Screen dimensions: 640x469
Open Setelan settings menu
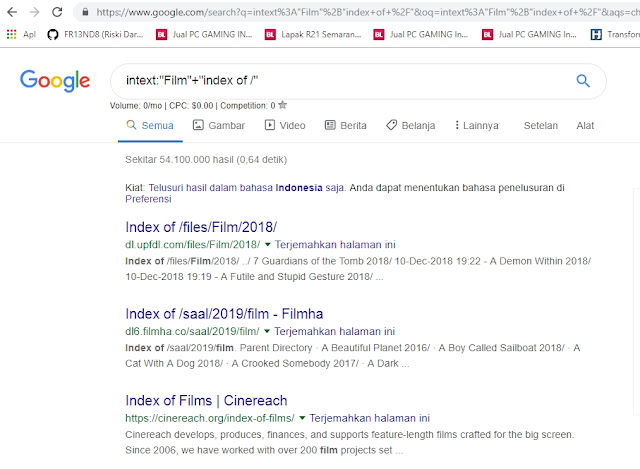(x=540, y=125)
